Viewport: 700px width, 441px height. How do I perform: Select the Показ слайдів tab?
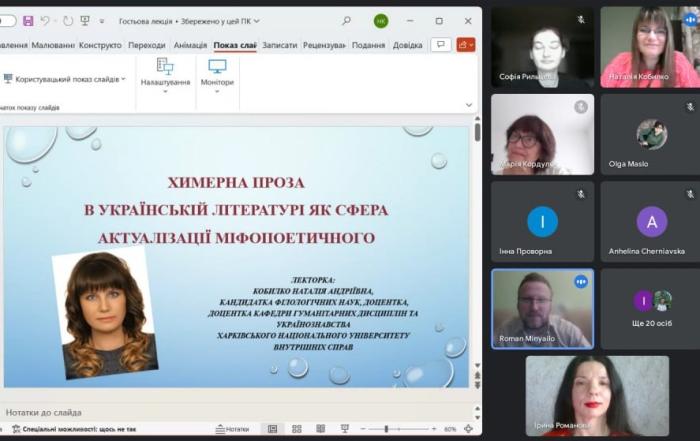tap(235, 45)
